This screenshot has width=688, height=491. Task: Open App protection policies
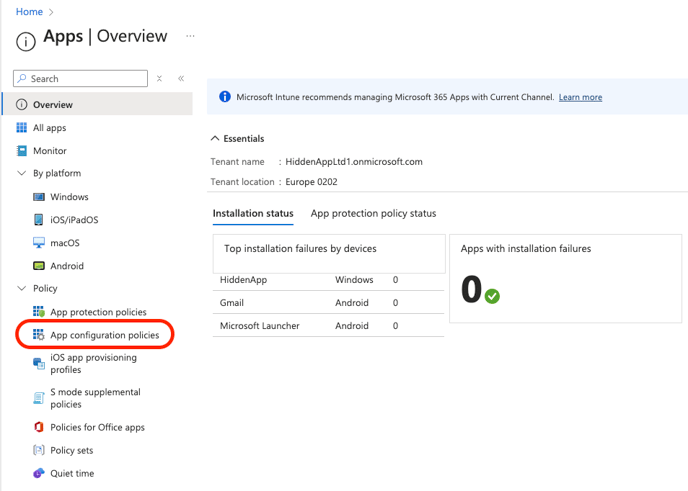click(x=98, y=312)
